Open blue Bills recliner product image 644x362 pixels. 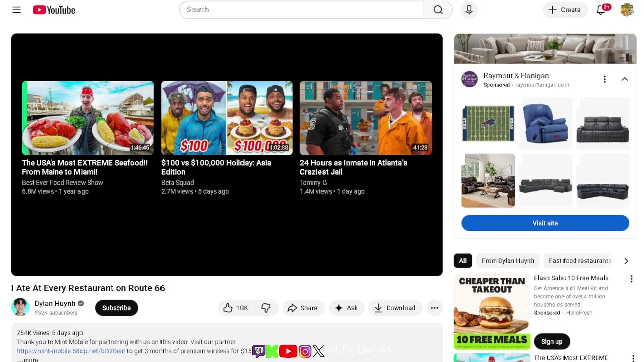545,123
